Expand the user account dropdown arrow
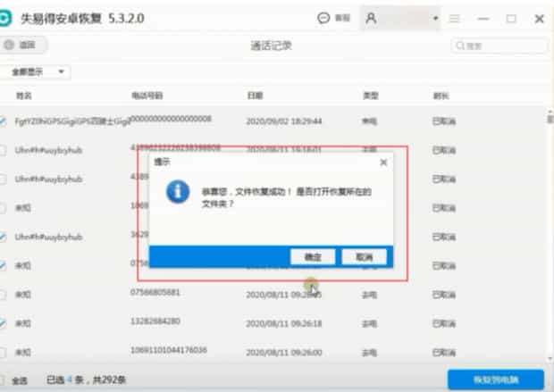The width and height of the screenshot is (554, 392). click(x=435, y=18)
